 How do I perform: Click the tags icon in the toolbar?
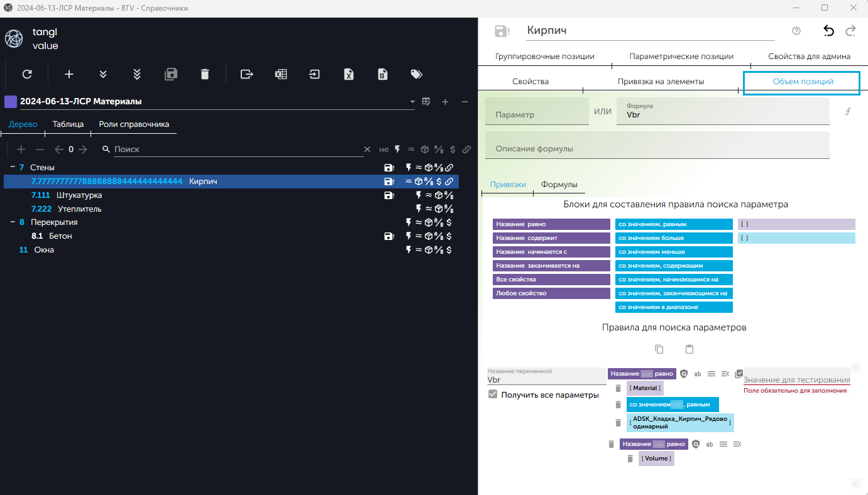click(416, 74)
